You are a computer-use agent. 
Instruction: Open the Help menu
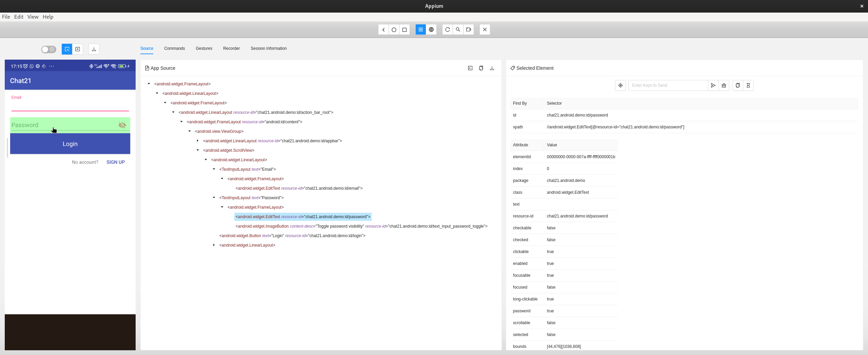tap(48, 17)
